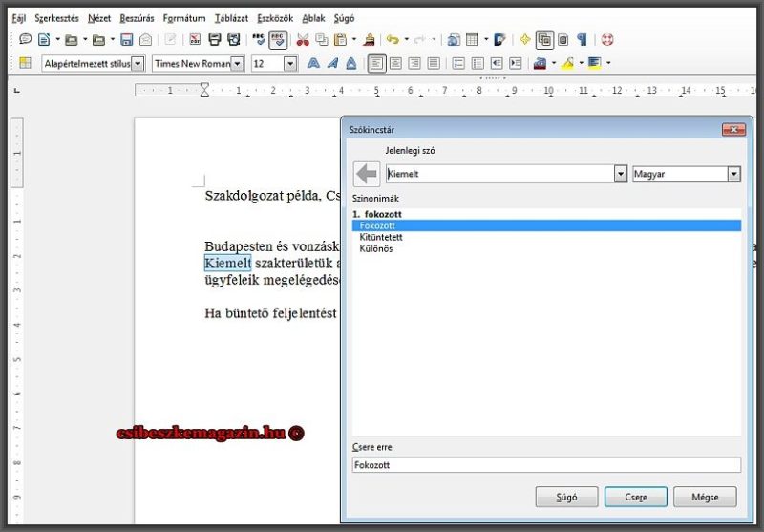
Task: Toggle Underline formatting
Action: point(351,63)
